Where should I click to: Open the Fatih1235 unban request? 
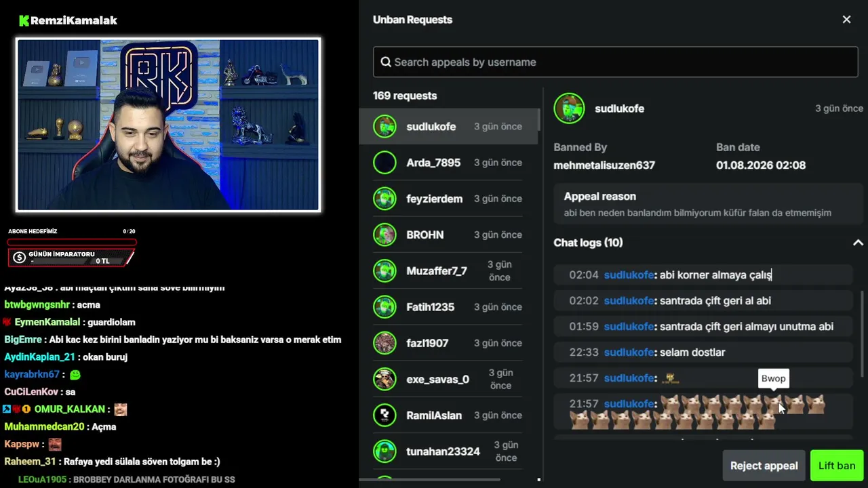point(448,307)
